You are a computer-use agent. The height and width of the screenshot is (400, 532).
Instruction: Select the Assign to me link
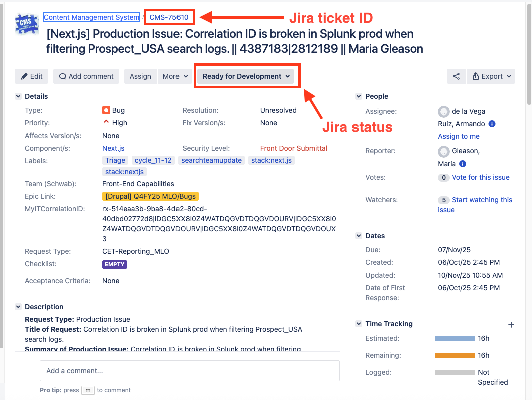458,136
